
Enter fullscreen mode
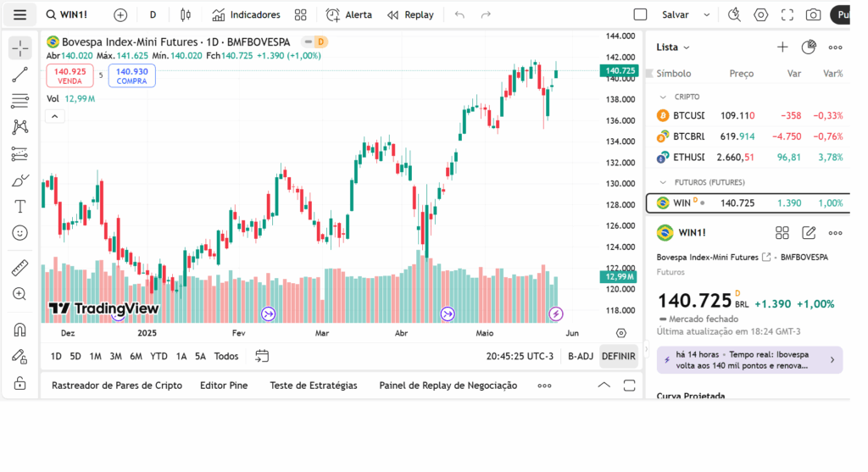click(x=787, y=15)
